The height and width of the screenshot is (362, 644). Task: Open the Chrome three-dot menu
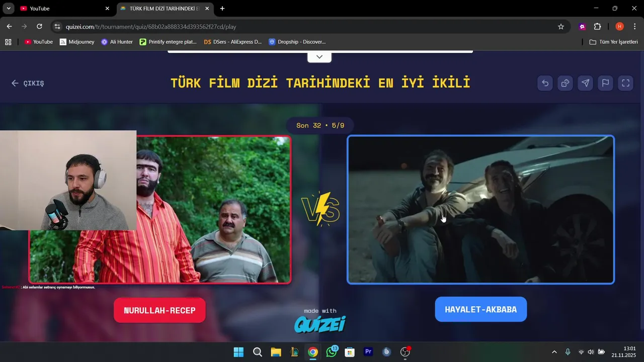coord(634,27)
